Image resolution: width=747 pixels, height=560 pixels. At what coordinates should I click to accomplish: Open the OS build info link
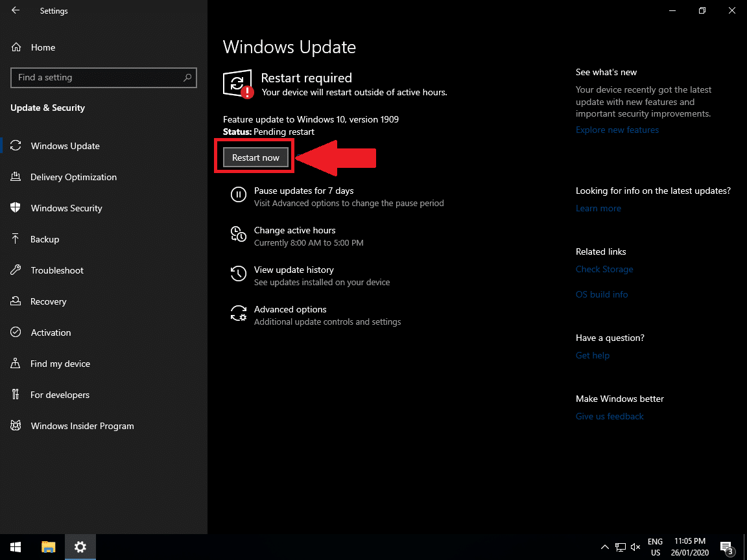[x=602, y=294]
